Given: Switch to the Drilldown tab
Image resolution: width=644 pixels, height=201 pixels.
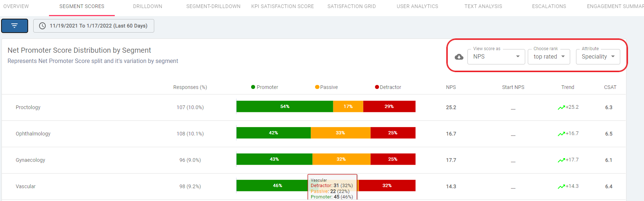Looking at the screenshot, I should coord(148,6).
